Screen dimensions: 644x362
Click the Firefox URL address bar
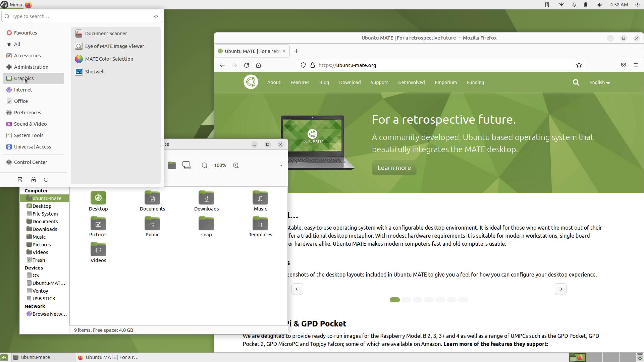(441, 65)
